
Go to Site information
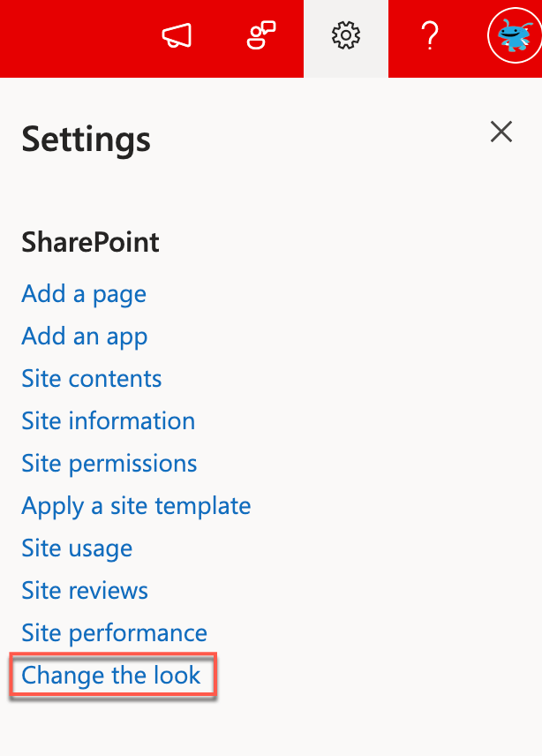(x=109, y=421)
